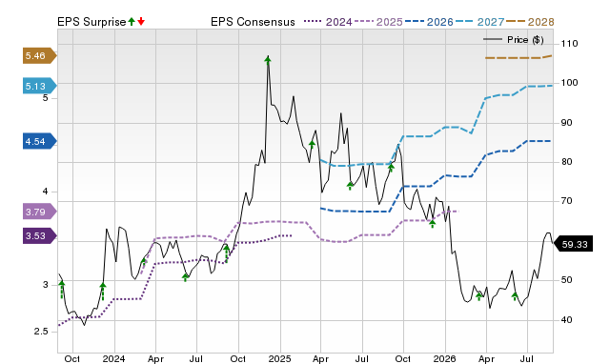610x364 pixels.
Task: Click the 2024 label on the time axis
Action: [113, 358]
